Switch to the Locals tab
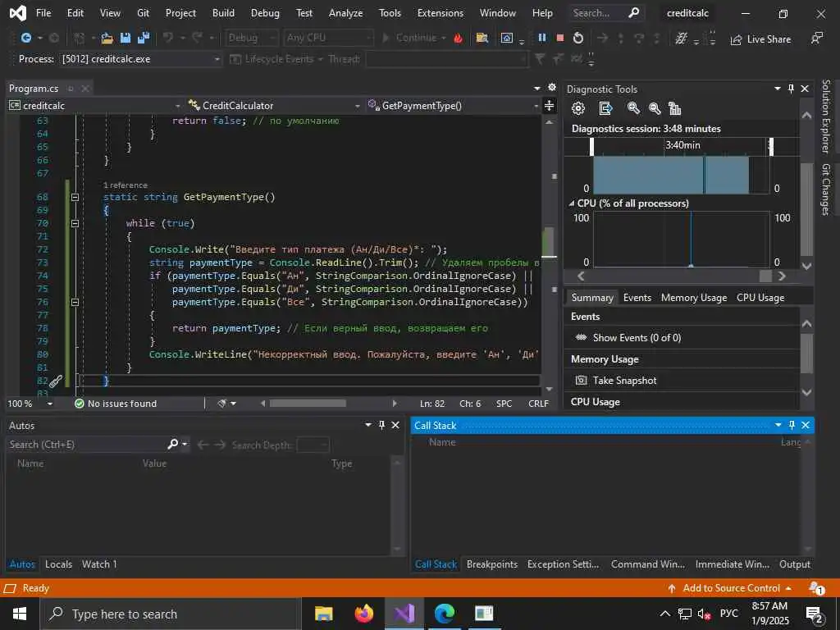 [58, 564]
